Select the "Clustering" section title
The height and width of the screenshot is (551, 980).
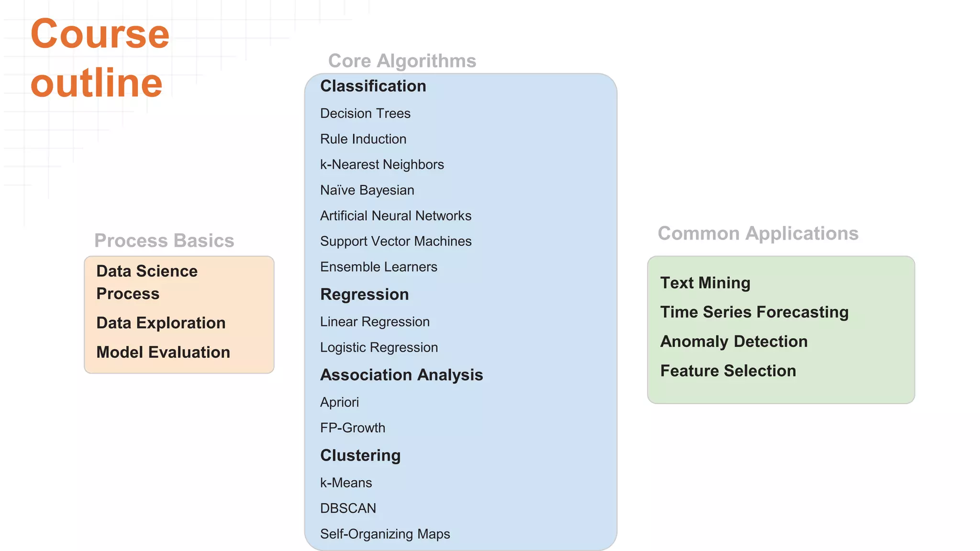point(360,455)
